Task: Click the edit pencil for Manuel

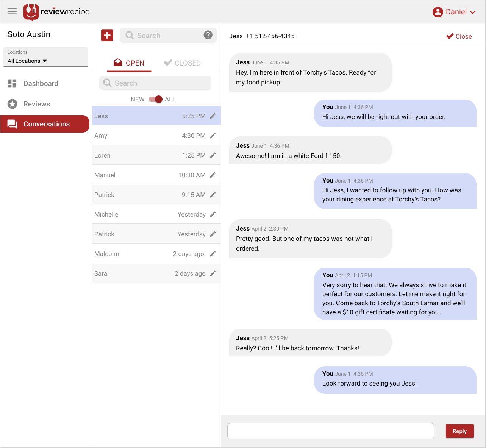Action: (213, 175)
